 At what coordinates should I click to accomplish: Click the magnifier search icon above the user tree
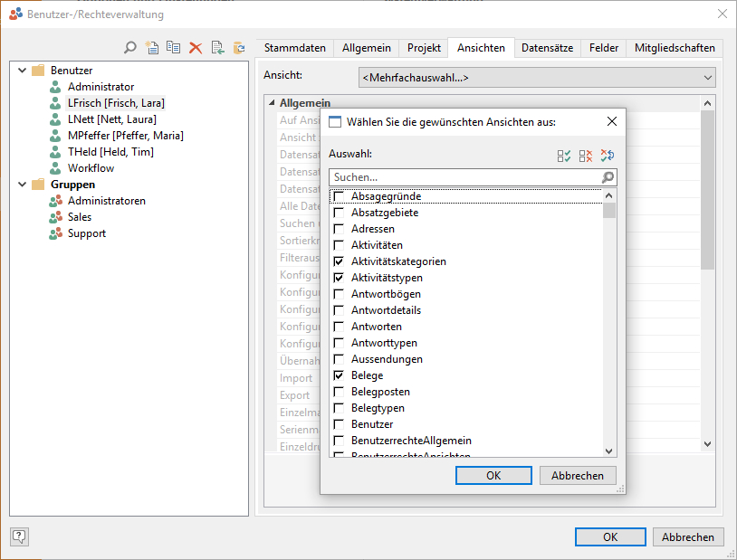click(x=130, y=48)
